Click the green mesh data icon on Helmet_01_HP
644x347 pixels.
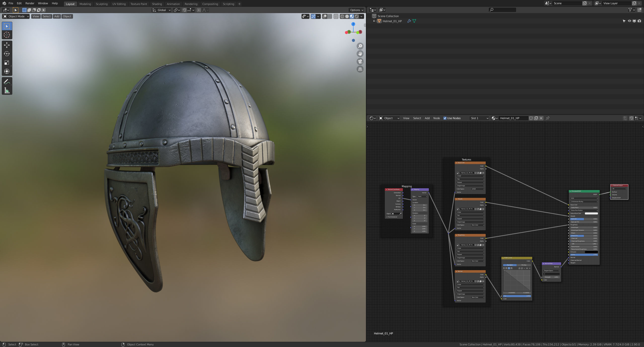(x=414, y=21)
